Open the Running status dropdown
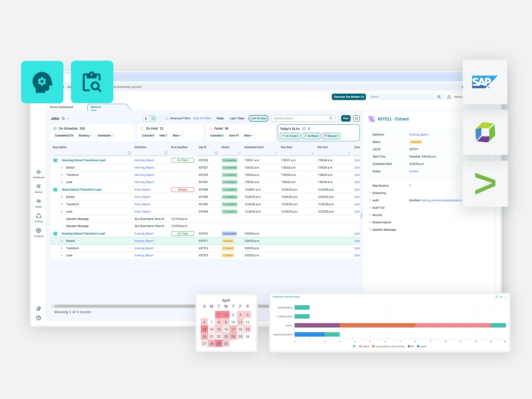532x399 pixels. pos(85,136)
